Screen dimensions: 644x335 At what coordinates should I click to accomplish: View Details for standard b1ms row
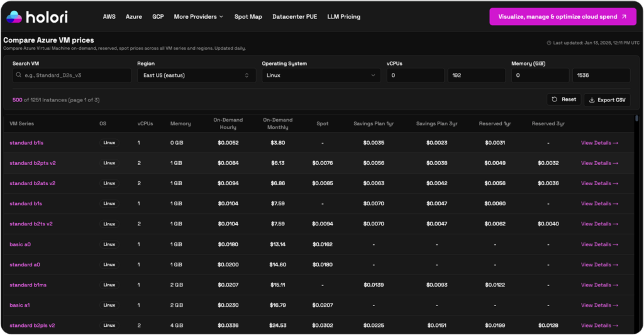599,285
